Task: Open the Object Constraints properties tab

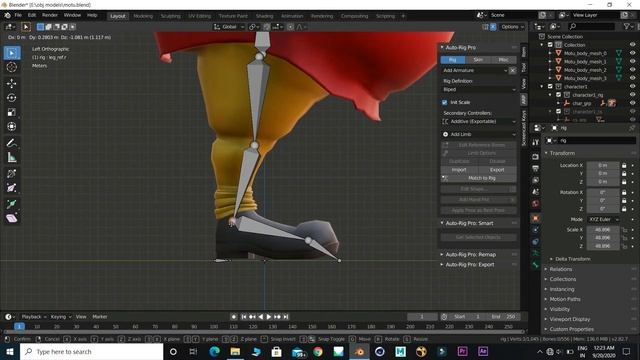Action: [x=536, y=242]
